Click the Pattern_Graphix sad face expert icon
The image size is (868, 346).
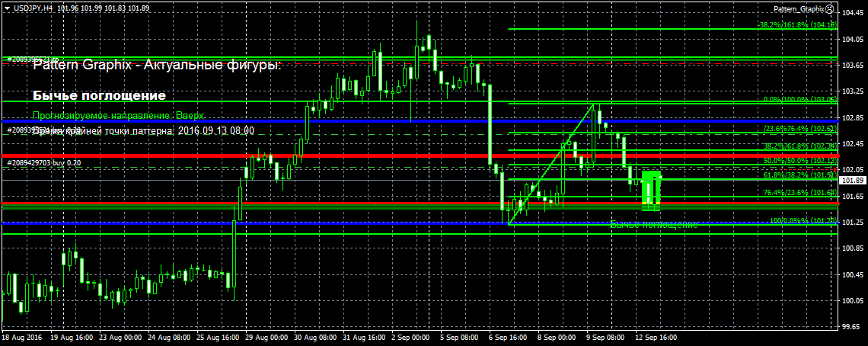[x=828, y=9]
